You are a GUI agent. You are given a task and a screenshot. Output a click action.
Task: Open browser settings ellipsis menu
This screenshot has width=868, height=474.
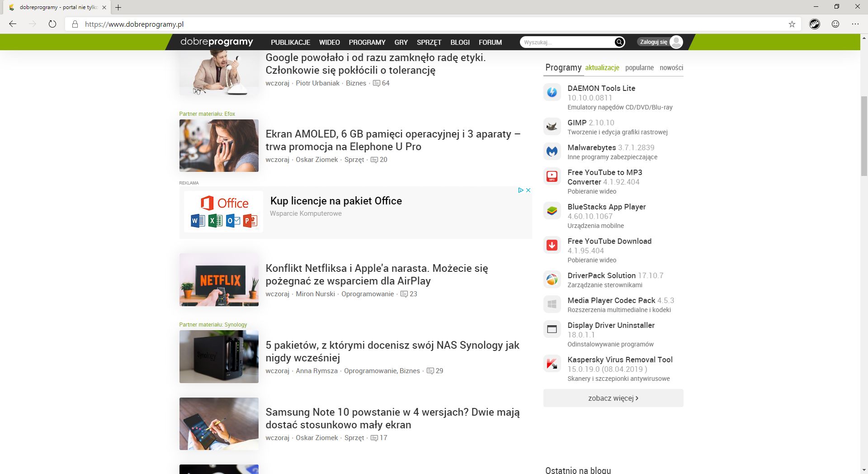pyautogui.click(x=855, y=24)
